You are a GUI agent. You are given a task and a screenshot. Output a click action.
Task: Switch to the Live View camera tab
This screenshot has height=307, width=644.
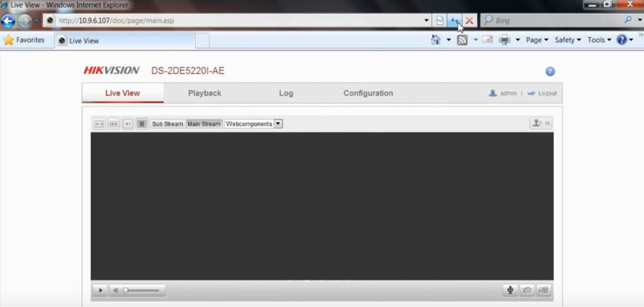pyautogui.click(x=122, y=93)
